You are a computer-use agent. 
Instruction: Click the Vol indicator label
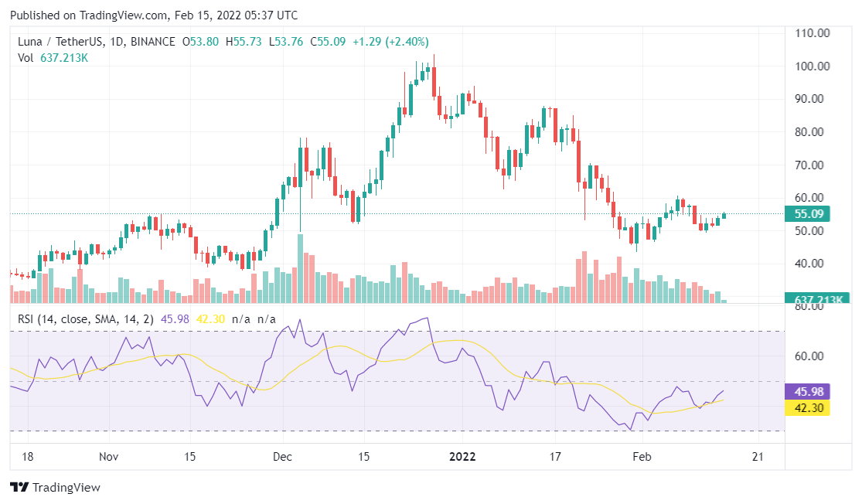[x=26, y=57]
